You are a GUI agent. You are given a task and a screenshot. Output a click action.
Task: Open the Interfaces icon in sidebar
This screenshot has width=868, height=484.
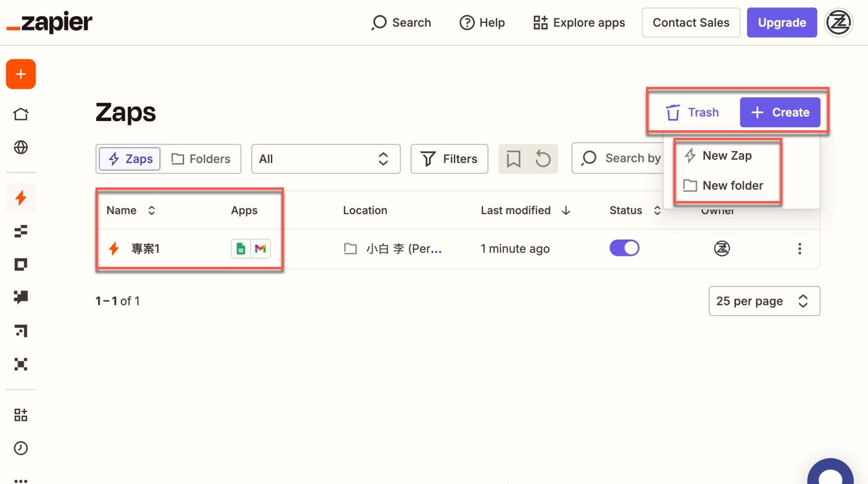click(x=21, y=265)
